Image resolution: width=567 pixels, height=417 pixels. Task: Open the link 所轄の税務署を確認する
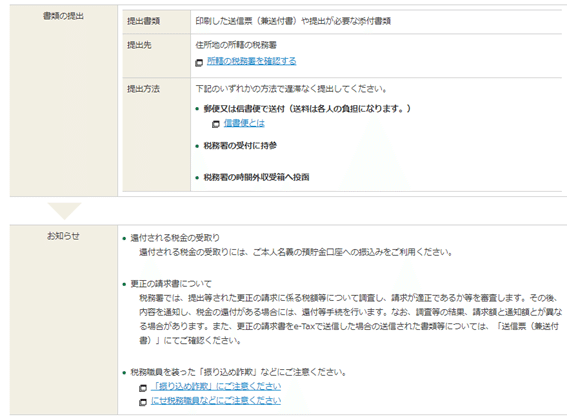pyautogui.click(x=251, y=61)
